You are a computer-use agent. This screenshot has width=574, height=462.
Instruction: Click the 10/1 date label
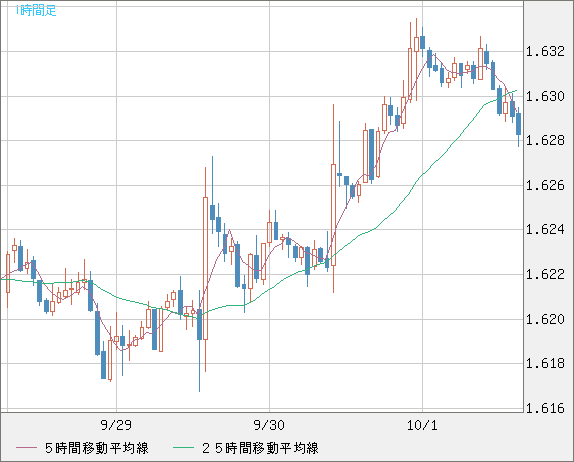coord(422,425)
